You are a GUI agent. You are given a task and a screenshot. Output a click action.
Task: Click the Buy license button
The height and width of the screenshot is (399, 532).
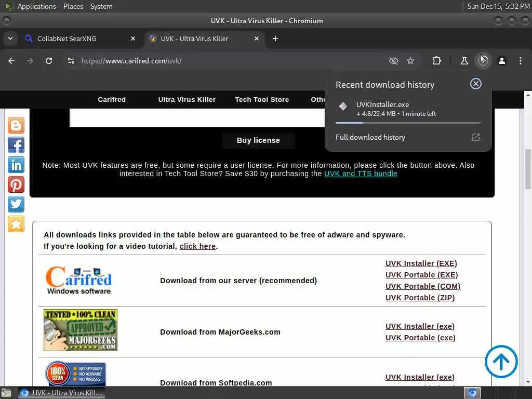tap(258, 140)
